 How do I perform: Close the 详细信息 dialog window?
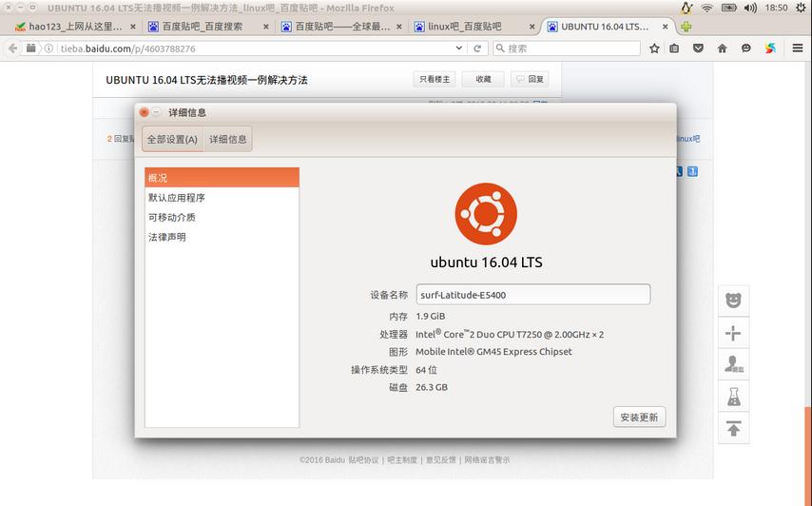coord(144,112)
